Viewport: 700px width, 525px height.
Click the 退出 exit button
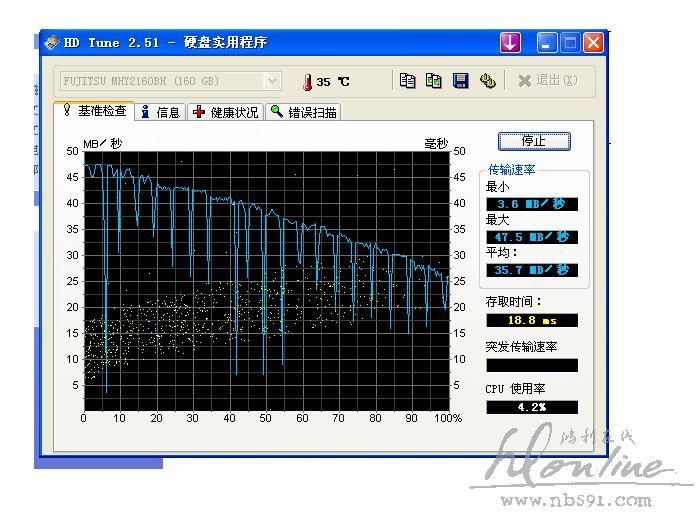coord(547,81)
